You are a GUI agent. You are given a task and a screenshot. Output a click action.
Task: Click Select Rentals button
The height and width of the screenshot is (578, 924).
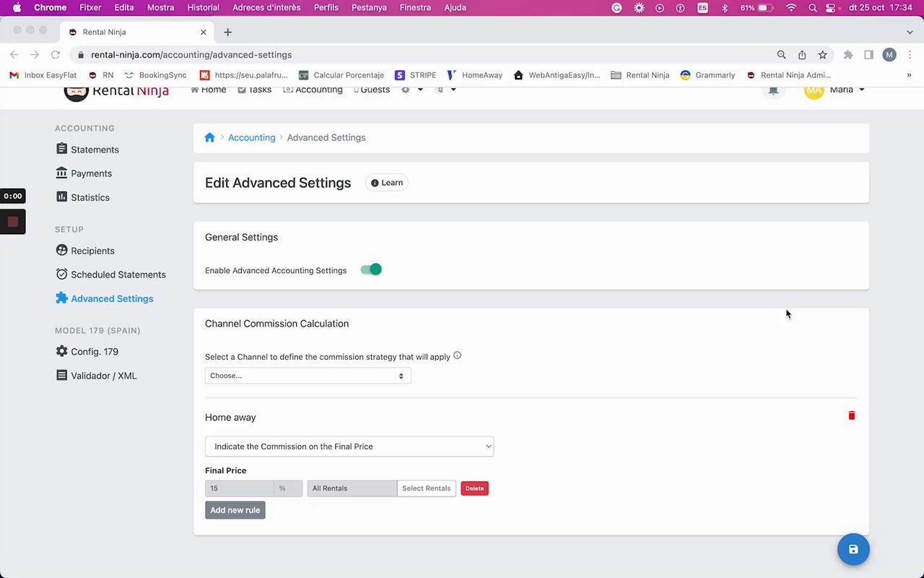pyautogui.click(x=426, y=488)
